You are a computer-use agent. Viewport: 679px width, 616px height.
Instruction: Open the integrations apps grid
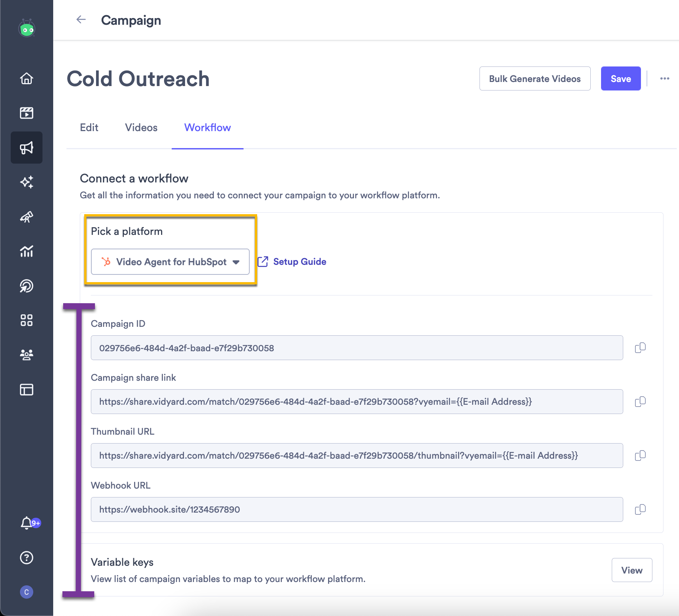[x=26, y=320]
